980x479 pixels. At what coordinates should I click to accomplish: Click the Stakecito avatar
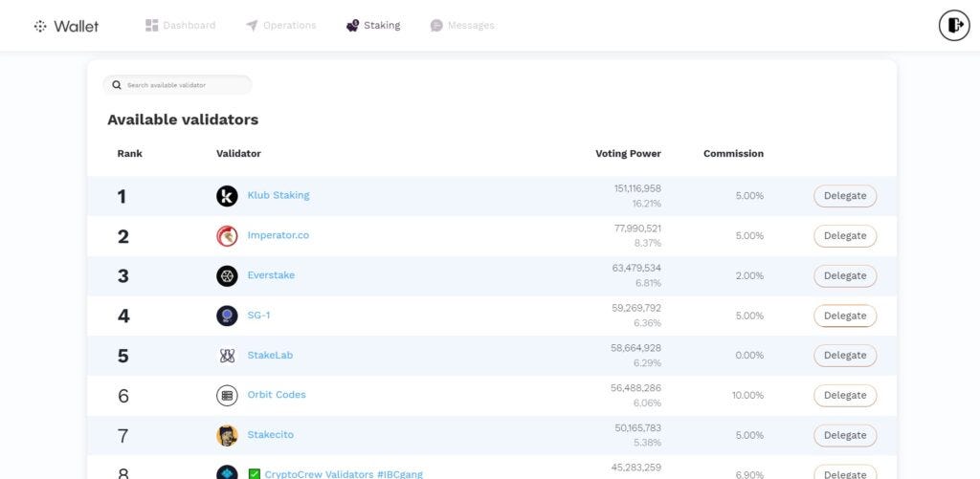coord(227,435)
